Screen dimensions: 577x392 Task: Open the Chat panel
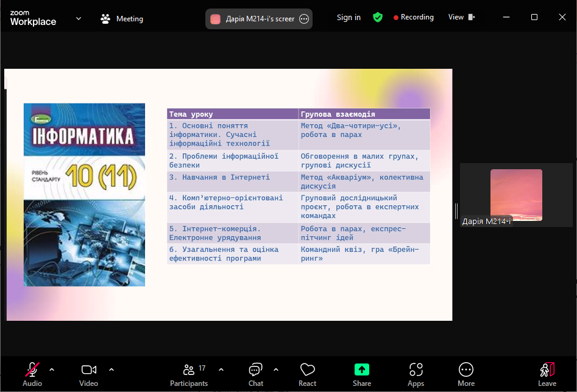pyautogui.click(x=256, y=374)
